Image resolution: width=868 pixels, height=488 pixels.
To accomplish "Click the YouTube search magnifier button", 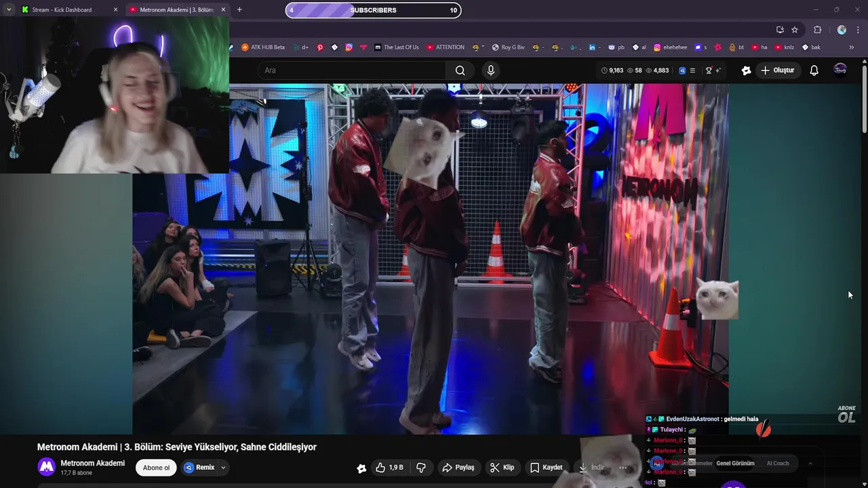I will click(x=460, y=70).
